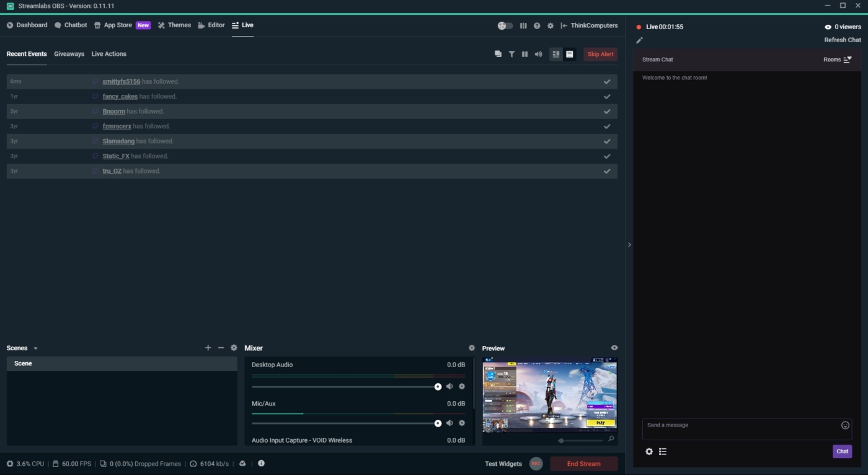Click the Send a message chat field
The width and height of the screenshot is (868, 475).
click(747, 429)
